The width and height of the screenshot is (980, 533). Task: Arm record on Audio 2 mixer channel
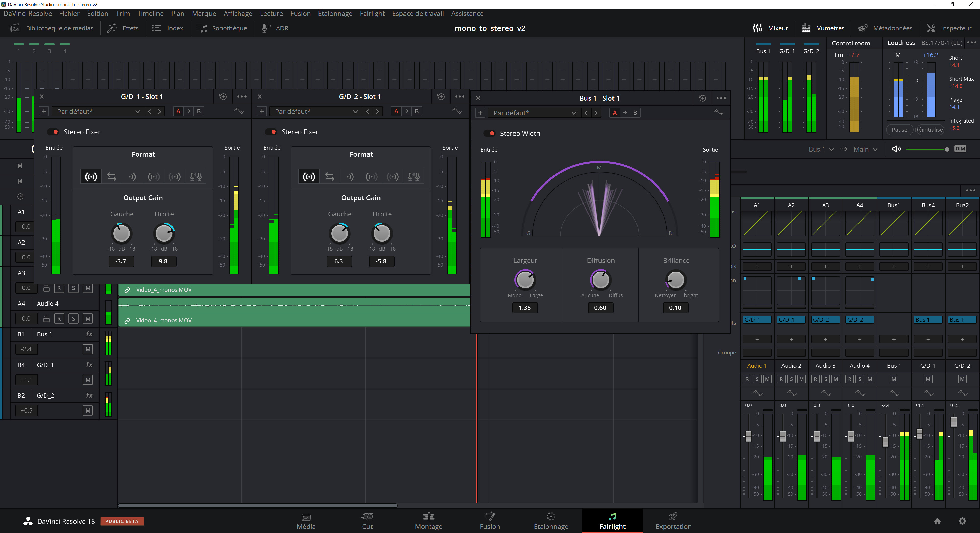tap(781, 379)
